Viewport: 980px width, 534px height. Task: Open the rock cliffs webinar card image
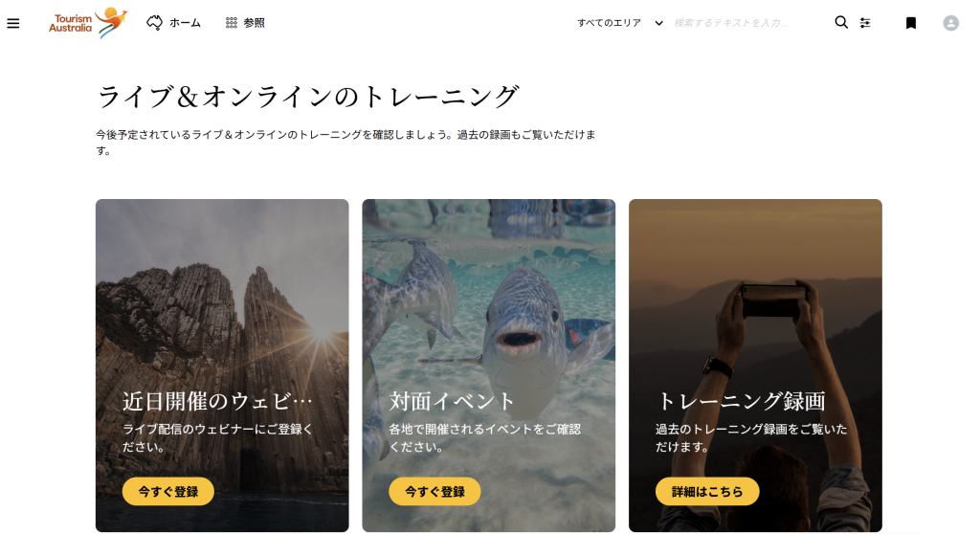tap(222, 294)
